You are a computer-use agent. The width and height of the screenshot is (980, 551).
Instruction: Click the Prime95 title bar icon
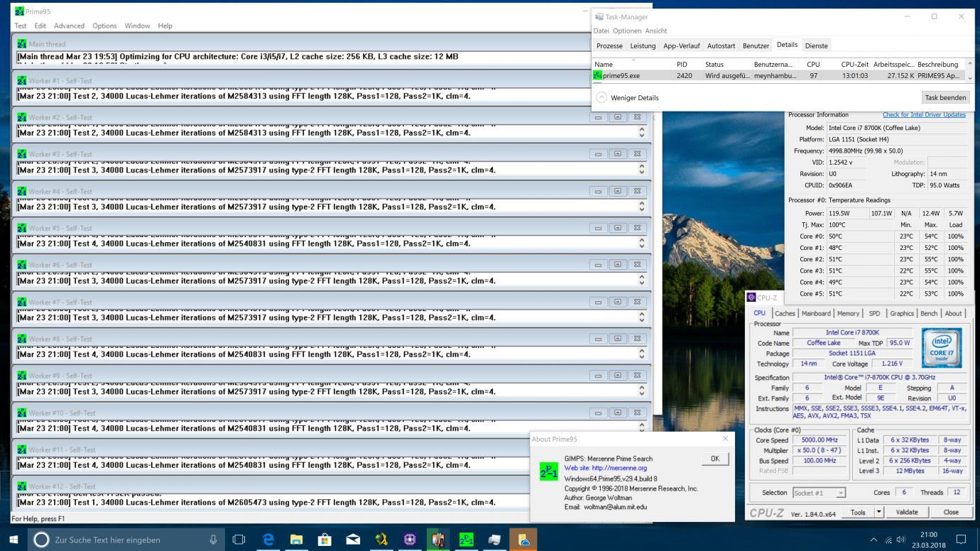[19, 11]
